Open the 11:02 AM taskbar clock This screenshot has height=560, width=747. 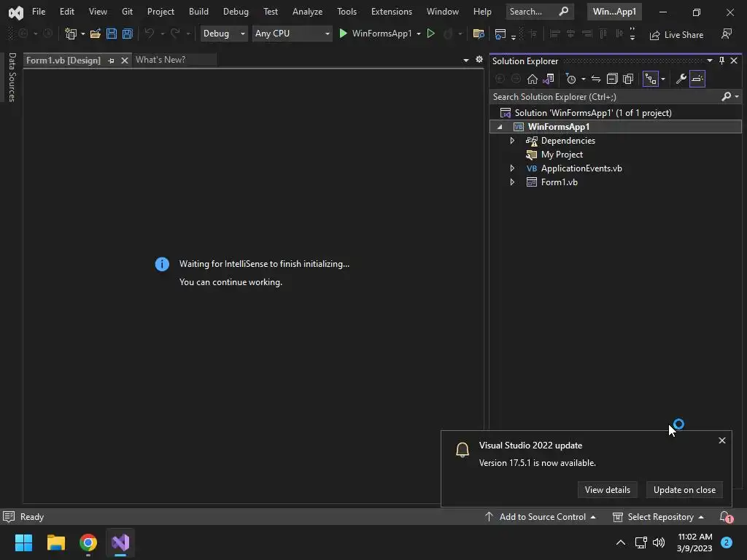click(694, 542)
